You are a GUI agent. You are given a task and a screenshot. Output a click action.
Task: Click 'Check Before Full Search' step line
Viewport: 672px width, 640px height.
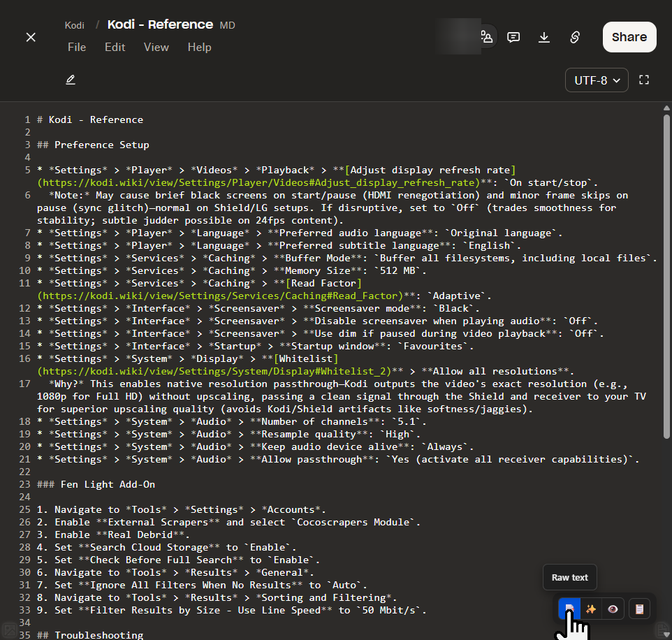(x=179, y=560)
